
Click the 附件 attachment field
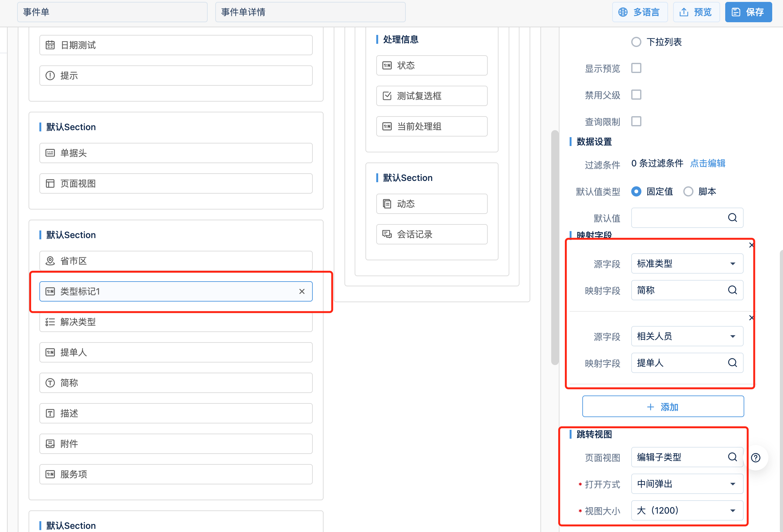[x=176, y=444]
